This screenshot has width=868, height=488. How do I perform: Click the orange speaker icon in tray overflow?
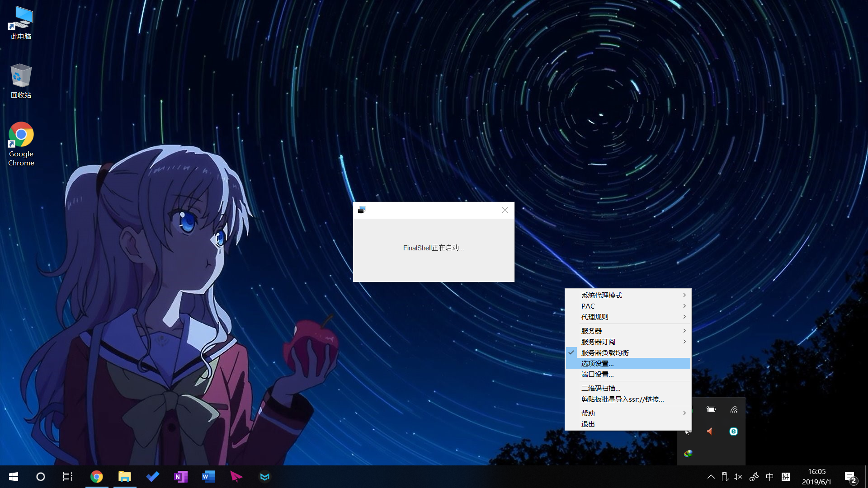(710, 432)
